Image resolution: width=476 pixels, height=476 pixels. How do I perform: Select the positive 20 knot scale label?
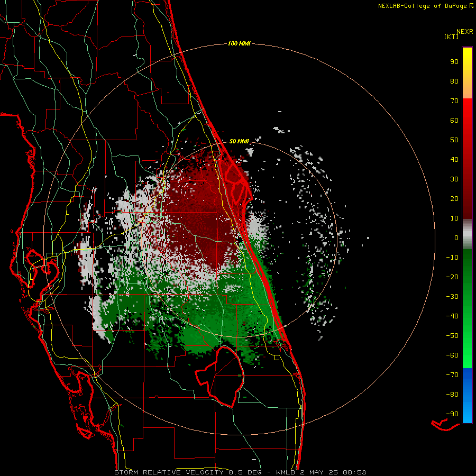point(454,198)
